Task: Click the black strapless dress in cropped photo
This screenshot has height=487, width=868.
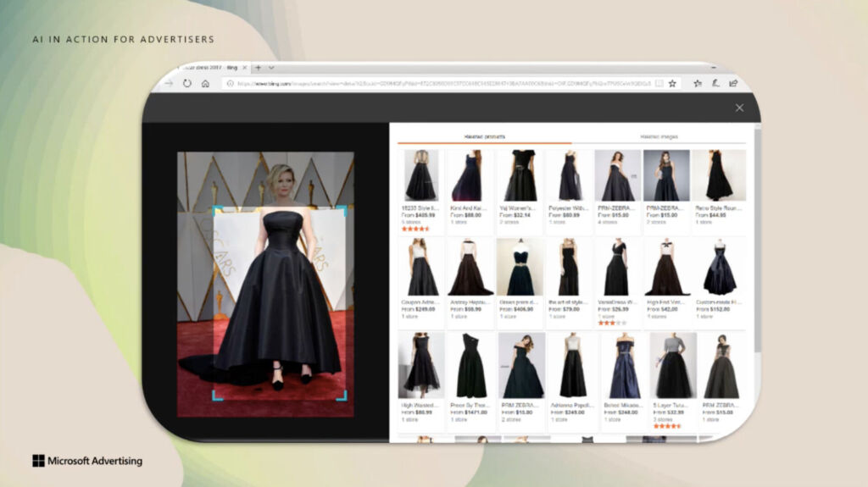Action: point(280,293)
